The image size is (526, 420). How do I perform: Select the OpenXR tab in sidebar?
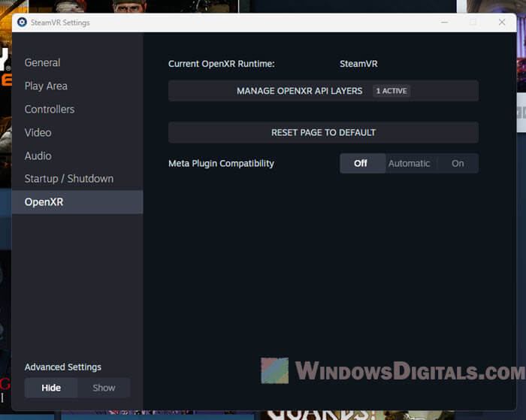[x=77, y=202]
